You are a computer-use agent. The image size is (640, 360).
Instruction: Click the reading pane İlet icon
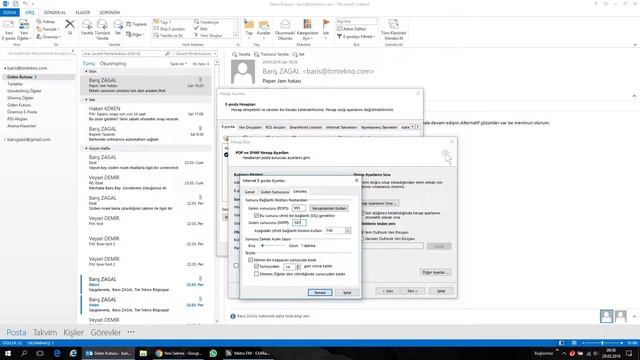295,54
